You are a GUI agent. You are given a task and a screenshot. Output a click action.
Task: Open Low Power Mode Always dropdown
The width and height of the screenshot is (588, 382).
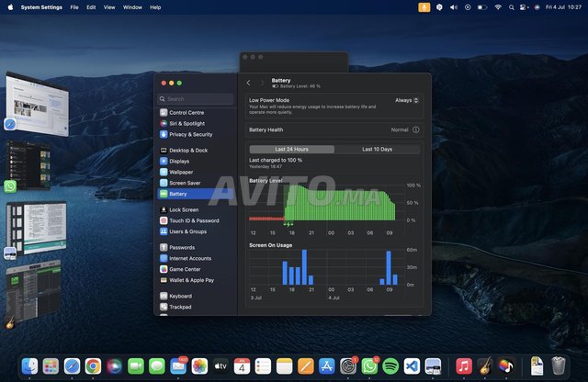coord(407,100)
